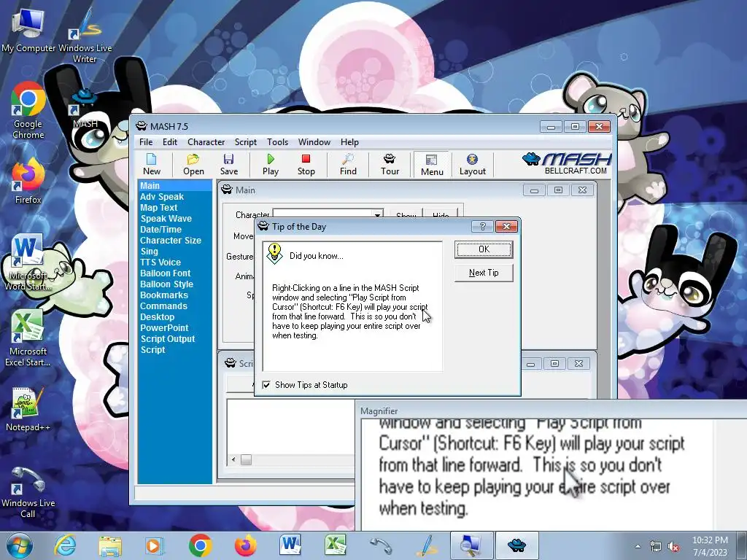Click the muted volume tray icon
Image resolution: width=747 pixels, height=560 pixels.
(x=673, y=547)
